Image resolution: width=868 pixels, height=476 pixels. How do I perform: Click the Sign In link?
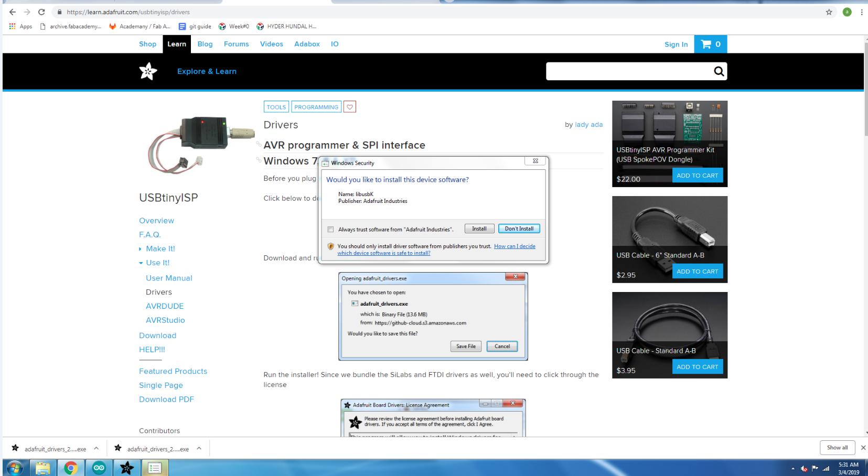click(x=676, y=45)
